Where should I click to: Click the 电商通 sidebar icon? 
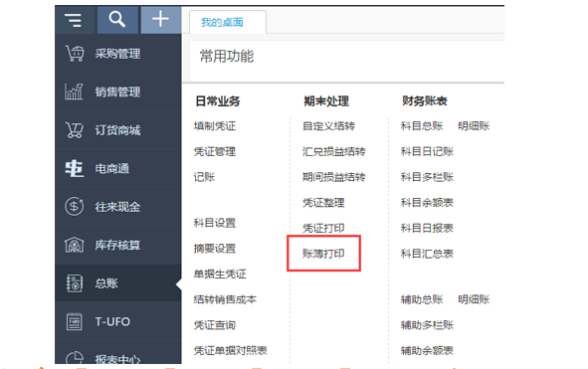(x=74, y=168)
